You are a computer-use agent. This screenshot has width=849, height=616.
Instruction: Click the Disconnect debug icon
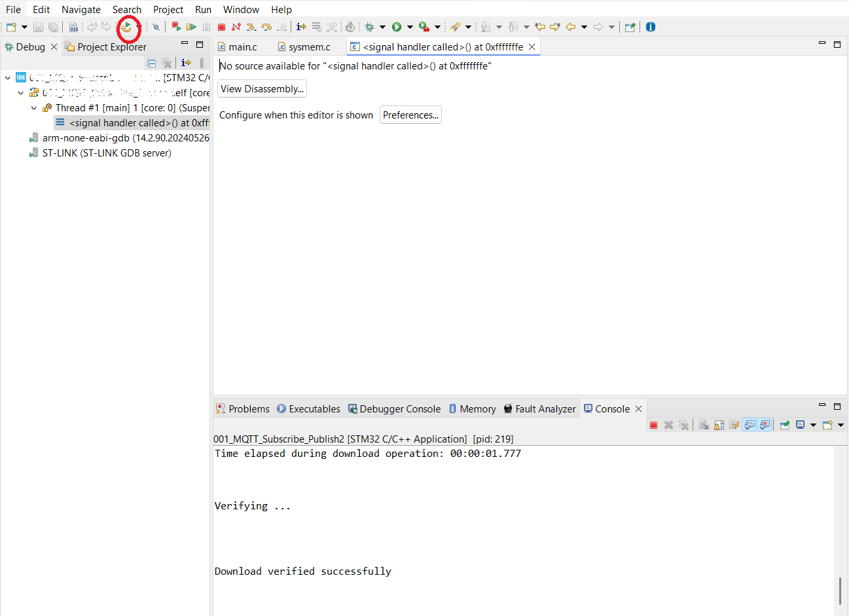pyautogui.click(x=235, y=27)
